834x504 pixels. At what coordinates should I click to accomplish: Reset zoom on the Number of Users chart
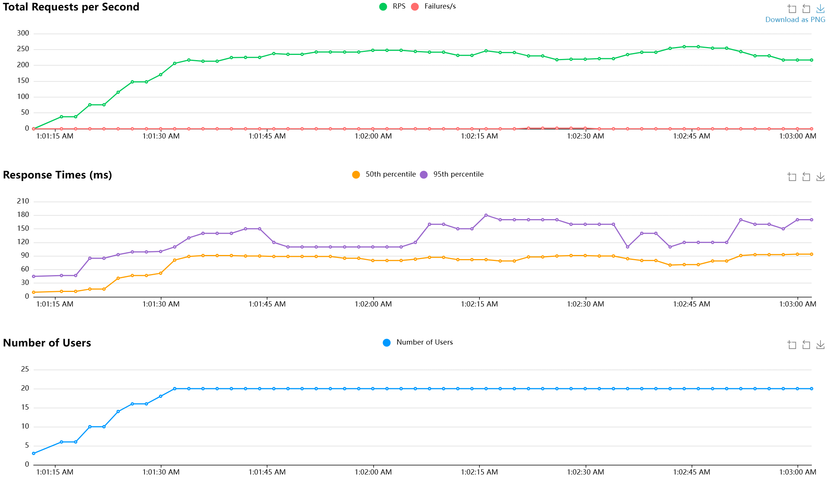(806, 345)
